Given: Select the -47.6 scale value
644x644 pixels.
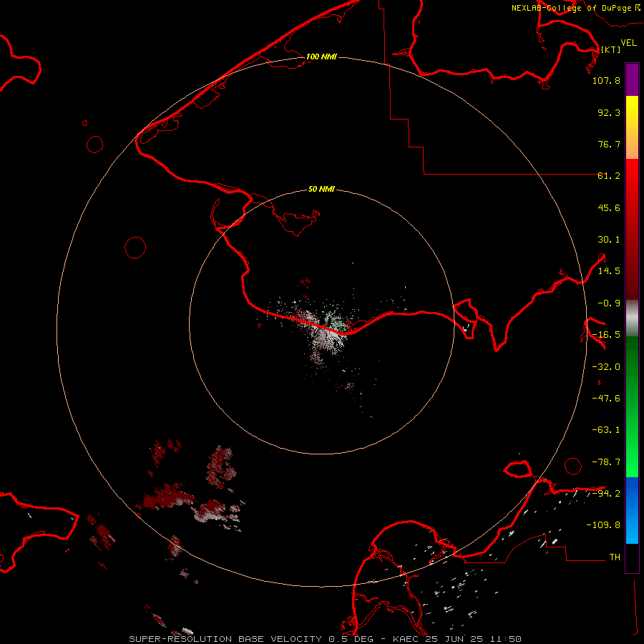Looking at the screenshot, I should [x=606, y=399].
